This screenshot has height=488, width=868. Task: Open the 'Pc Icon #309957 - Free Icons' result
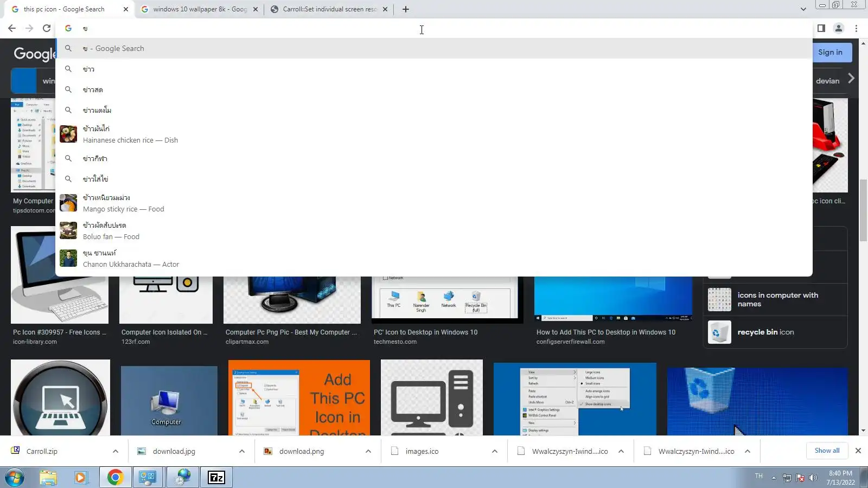coord(60,332)
